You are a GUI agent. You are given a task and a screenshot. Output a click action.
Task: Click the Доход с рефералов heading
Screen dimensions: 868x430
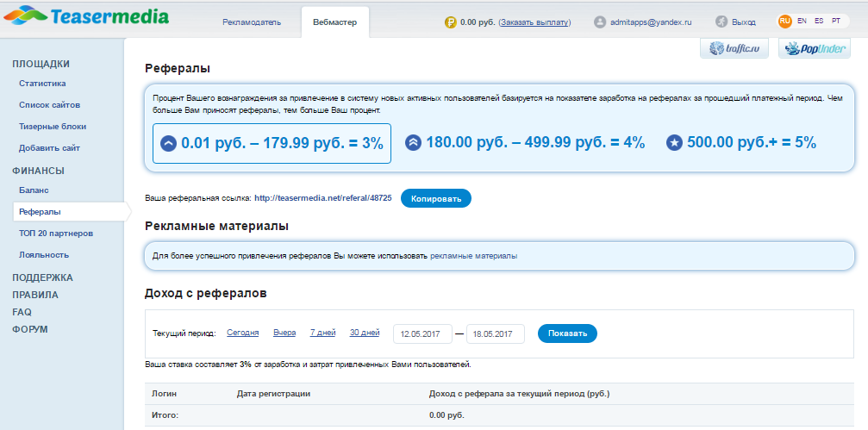[x=206, y=293]
